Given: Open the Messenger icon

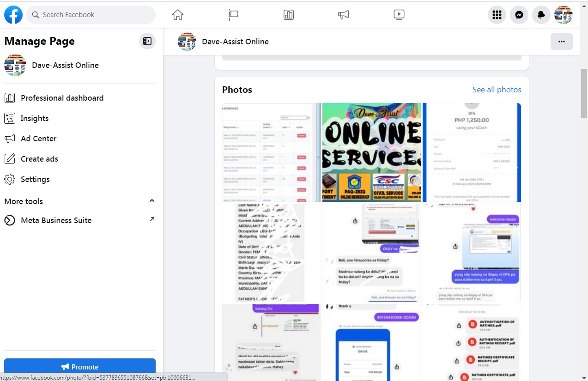Looking at the screenshot, I should [519, 15].
